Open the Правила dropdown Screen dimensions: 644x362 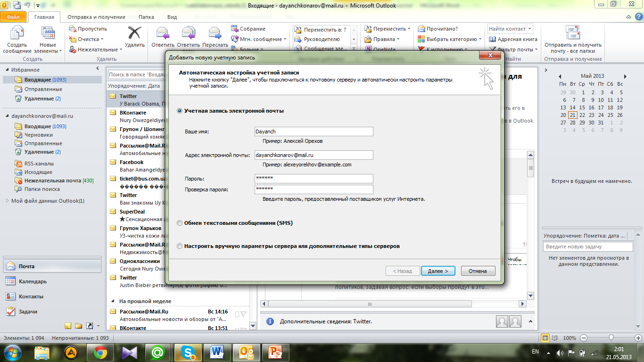click(x=382, y=39)
